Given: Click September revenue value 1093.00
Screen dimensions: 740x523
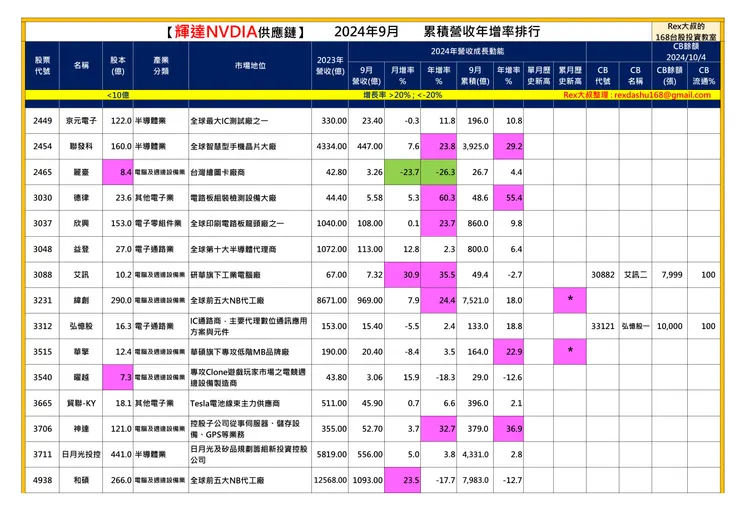Looking at the screenshot, I should (368, 480).
